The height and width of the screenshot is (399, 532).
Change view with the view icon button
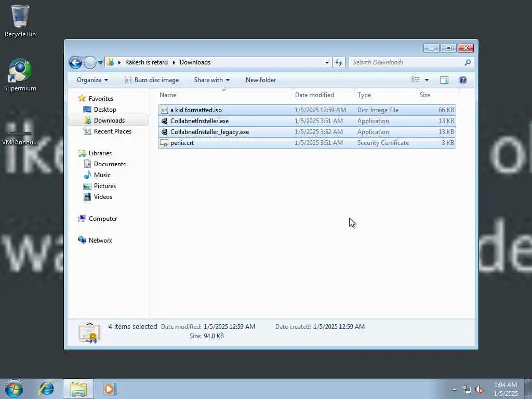click(416, 80)
